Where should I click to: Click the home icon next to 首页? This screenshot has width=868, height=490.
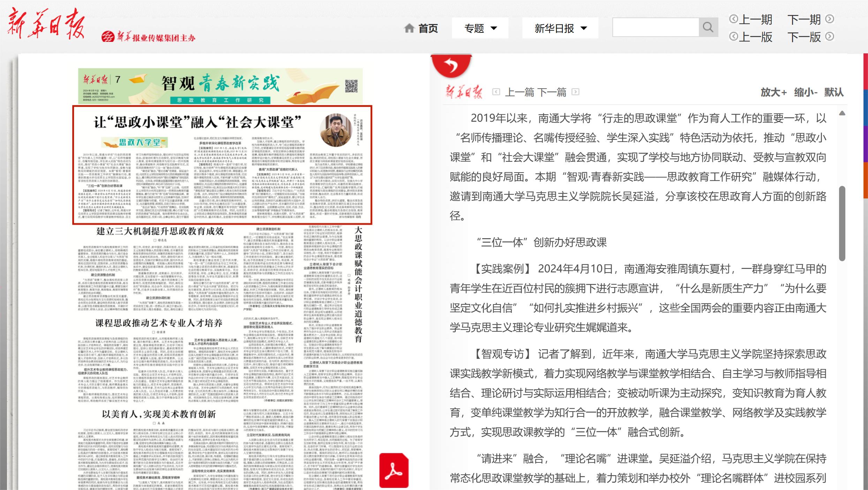coord(409,28)
